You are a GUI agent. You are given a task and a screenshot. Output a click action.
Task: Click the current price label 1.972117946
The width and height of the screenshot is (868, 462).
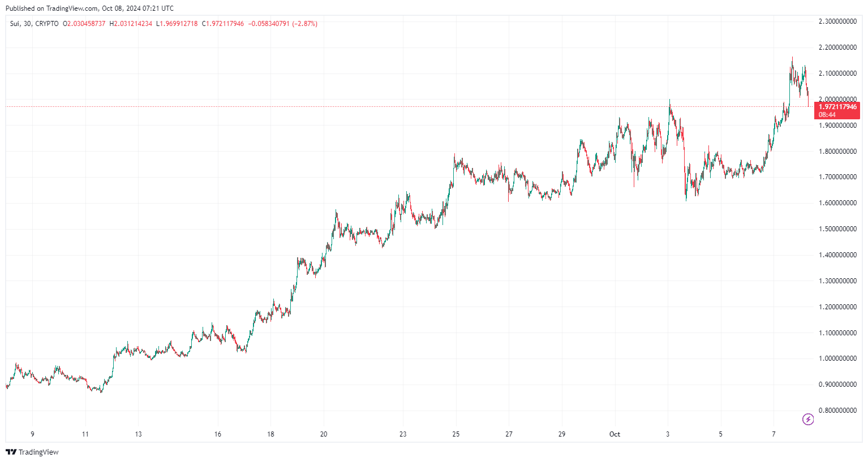click(x=837, y=107)
